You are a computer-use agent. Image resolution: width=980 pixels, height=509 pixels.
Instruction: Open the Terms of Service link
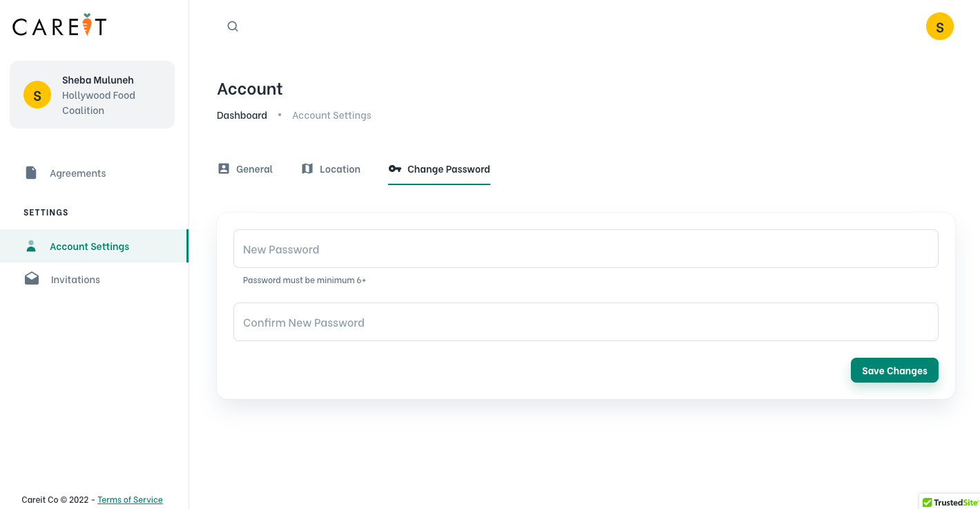click(x=130, y=500)
